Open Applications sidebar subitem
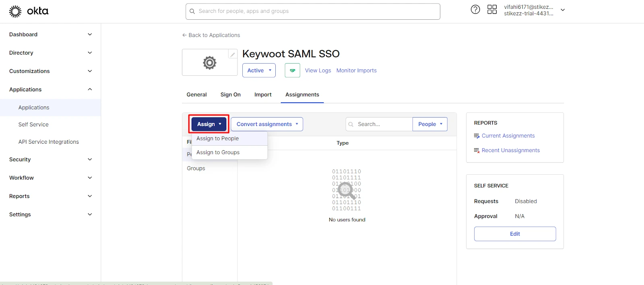Viewport: 644px width, 285px height. (50, 107)
